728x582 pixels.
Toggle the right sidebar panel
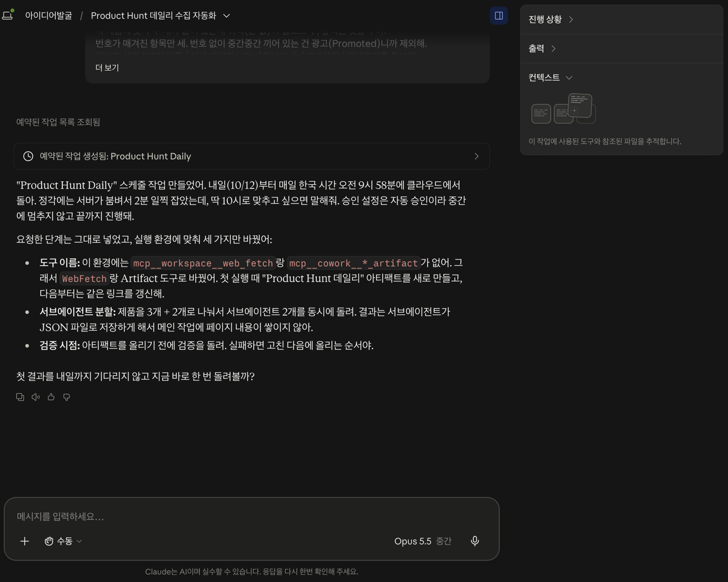pyautogui.click(x=499, y=16)
